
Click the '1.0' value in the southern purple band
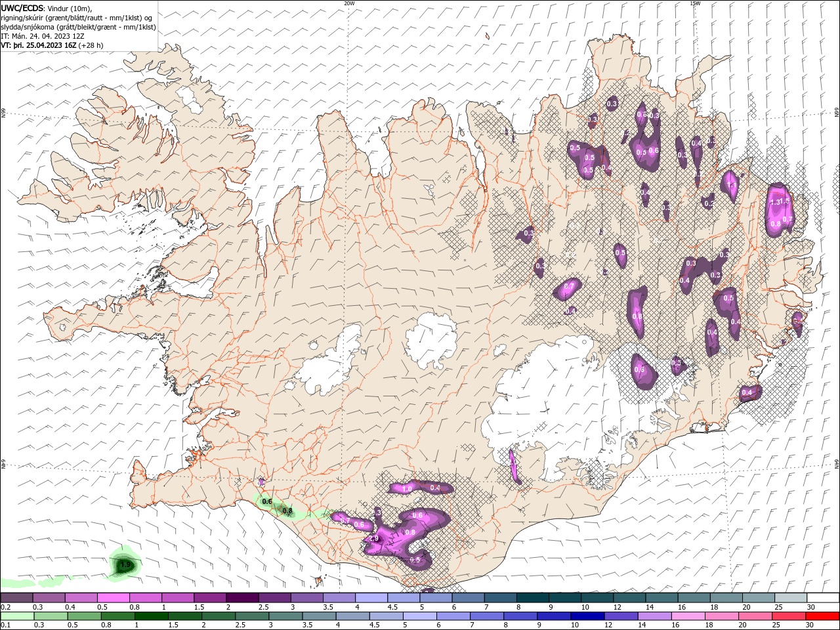[x=407, y=488]
